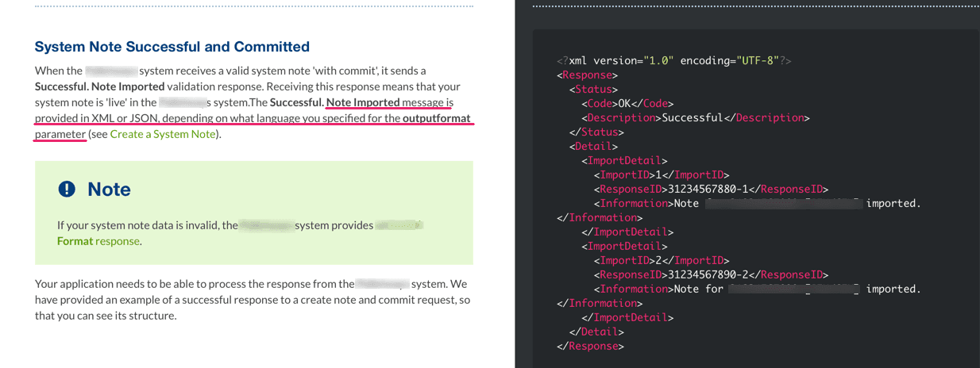This screenshot has height=368, width=980.
Task: Click the ResponseID 31234567880-1 line
Action: [x=711, y=189]
